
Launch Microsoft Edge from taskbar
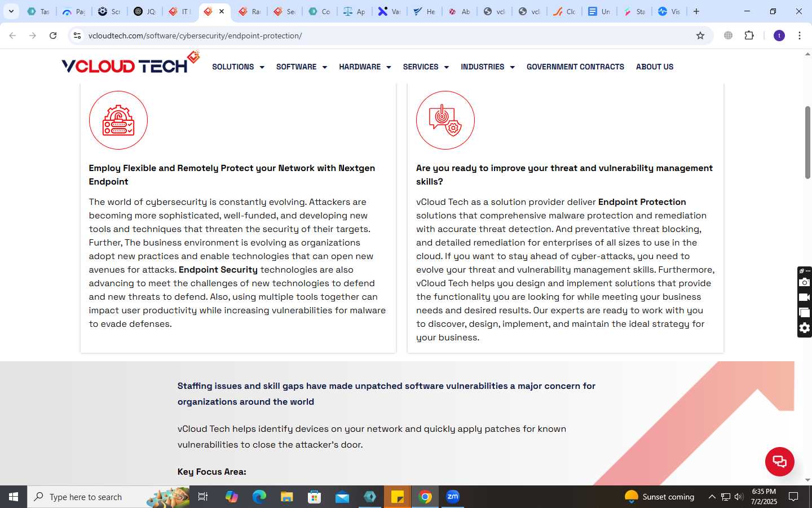coord(259,497)
